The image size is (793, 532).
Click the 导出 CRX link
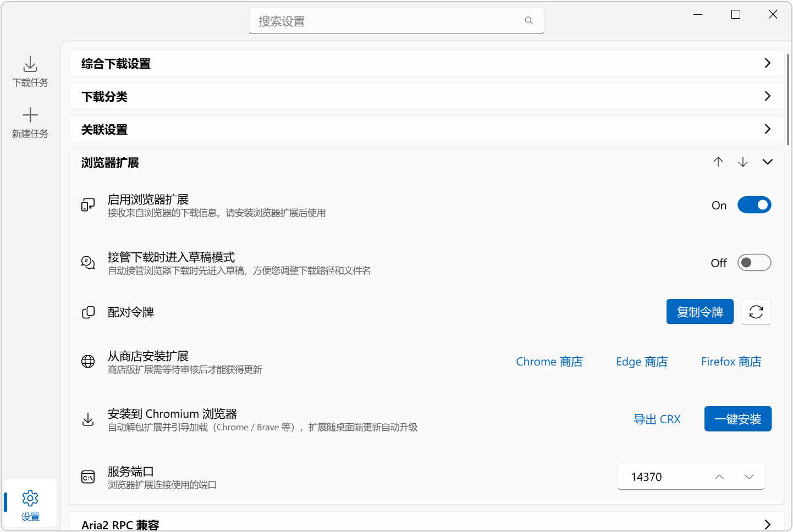(x=657, y=419)
